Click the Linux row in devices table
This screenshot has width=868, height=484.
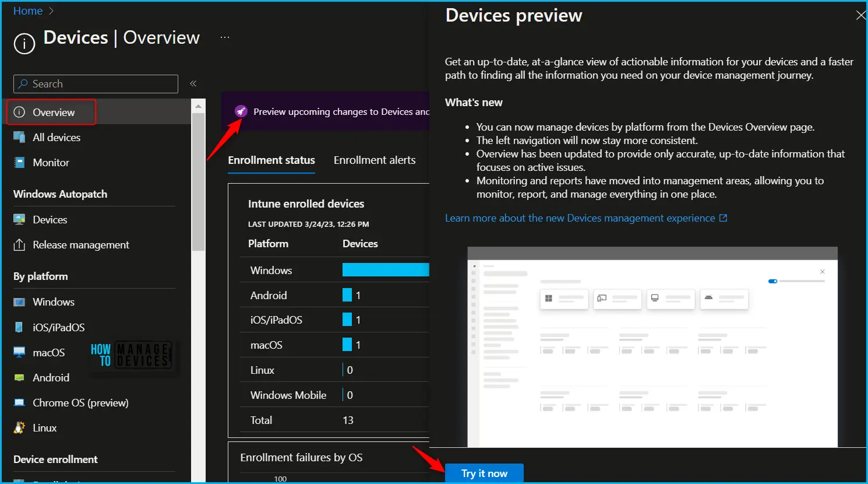click(x=334, y=370)
